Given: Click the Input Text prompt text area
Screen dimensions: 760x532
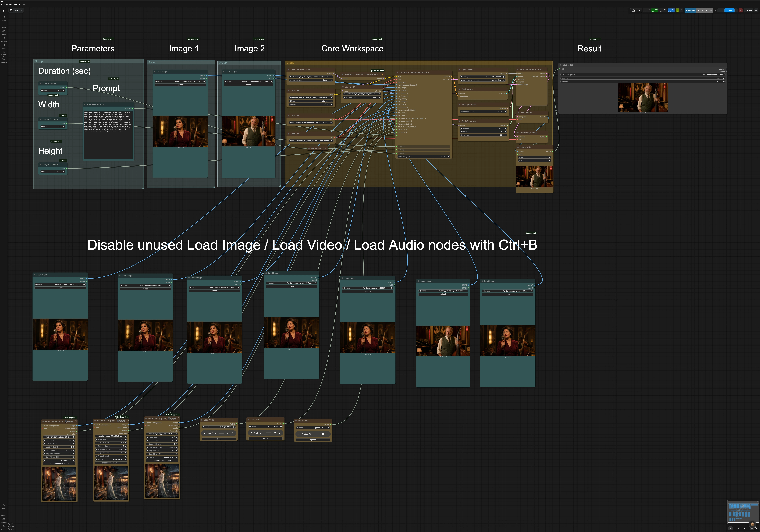Looking at the screenshot, I should tap(108, 135).
